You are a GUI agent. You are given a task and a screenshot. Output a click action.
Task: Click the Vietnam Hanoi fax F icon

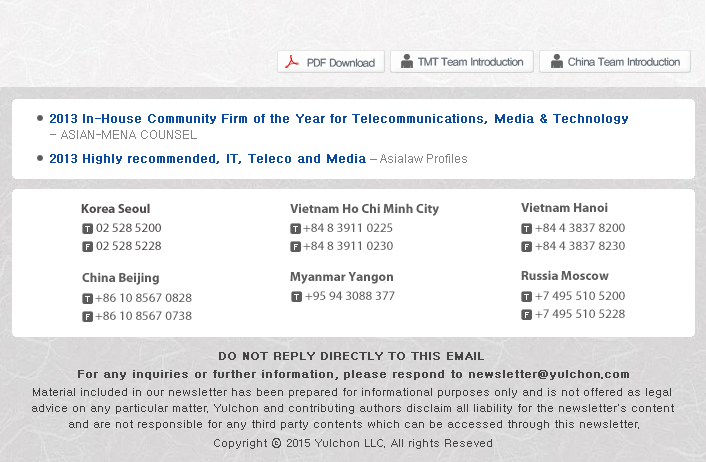[526, 247]
